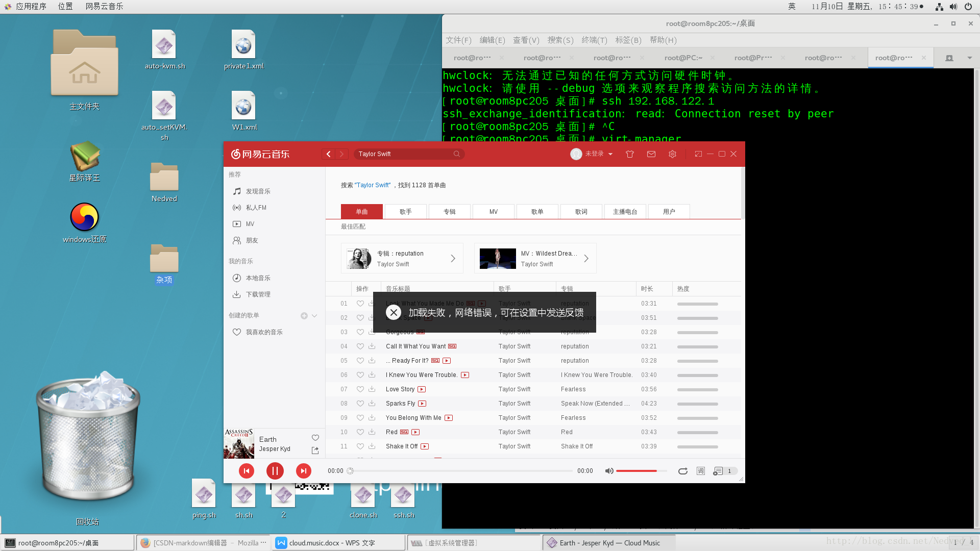
Task: Open the reputation album best match
Action: coord(402,259)
